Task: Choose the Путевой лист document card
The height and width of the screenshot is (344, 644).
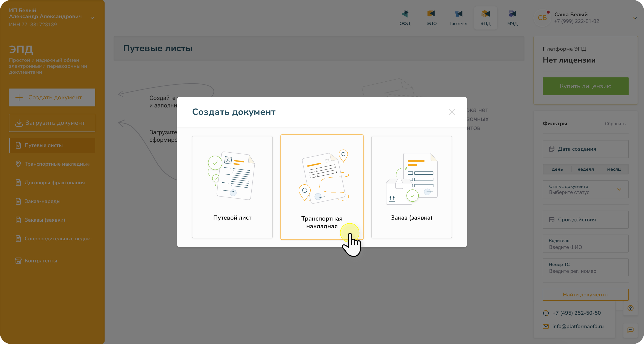Action: pyautogui.click(x=232, y=187)
